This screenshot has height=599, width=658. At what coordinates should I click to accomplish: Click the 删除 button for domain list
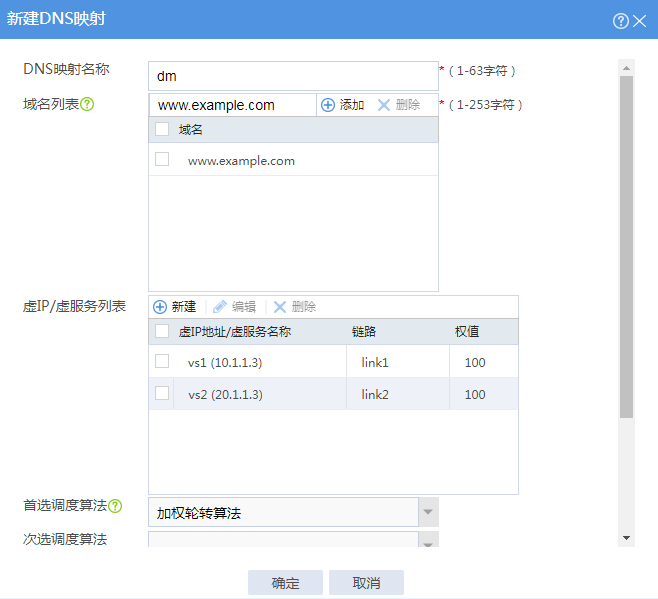(x=399, y=105)
